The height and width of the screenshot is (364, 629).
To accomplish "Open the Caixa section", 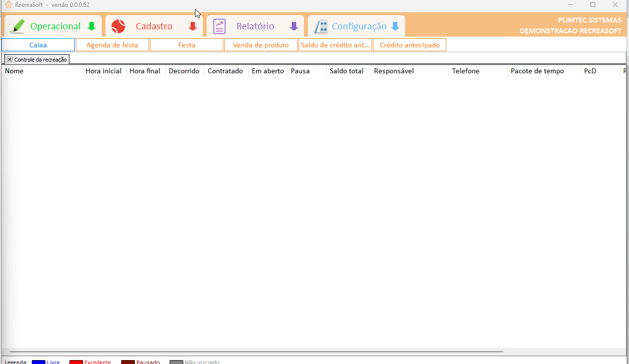I will click(38, 45).
